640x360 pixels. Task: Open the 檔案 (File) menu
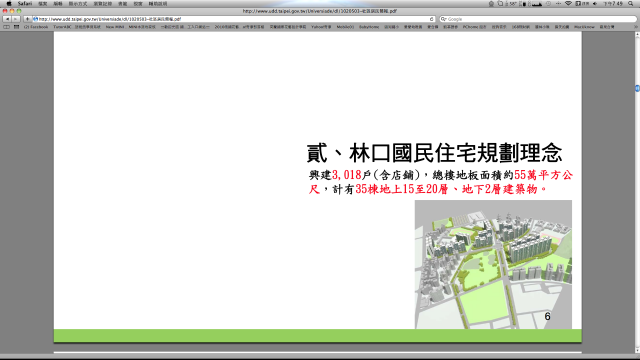[x=42, y=3]
